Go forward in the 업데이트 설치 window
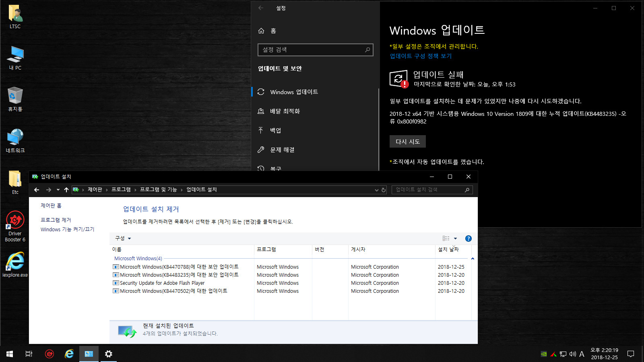The width and height of the screenshot is (644, 362). [x=49, y=190]
